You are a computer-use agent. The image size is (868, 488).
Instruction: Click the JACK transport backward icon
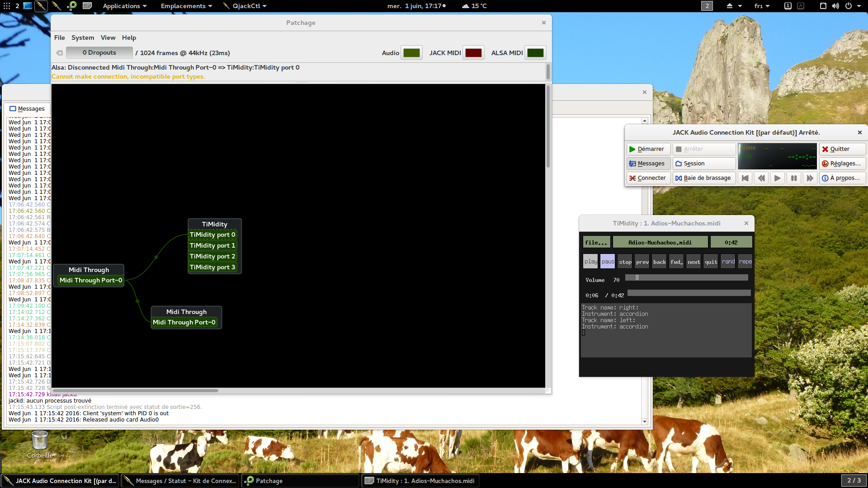[x=761, y=178]
